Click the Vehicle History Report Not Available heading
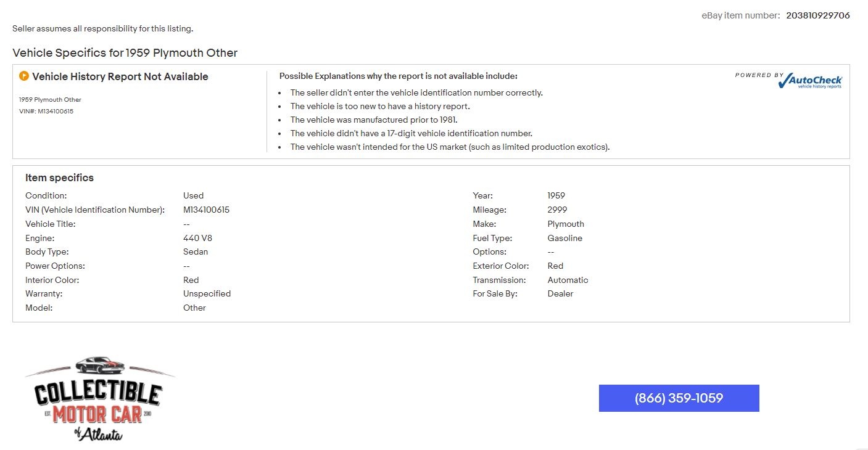868x450 pixels. pos(120,76)
